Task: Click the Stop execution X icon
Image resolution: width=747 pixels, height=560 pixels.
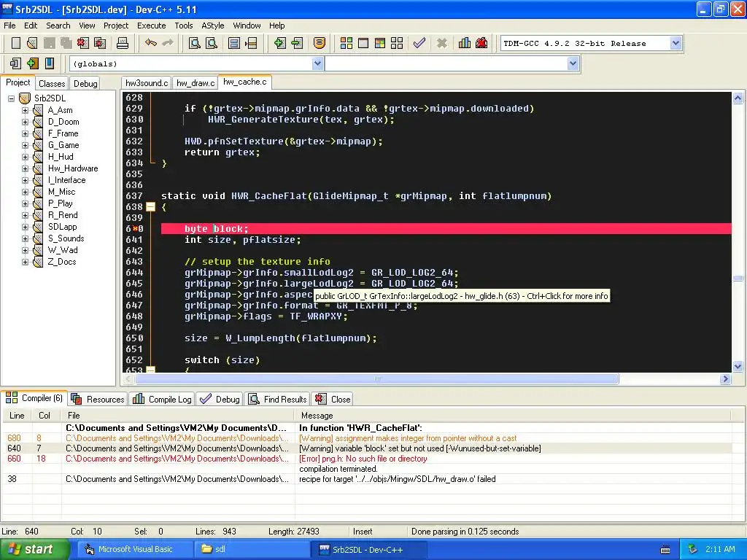Action: (442, 43)
